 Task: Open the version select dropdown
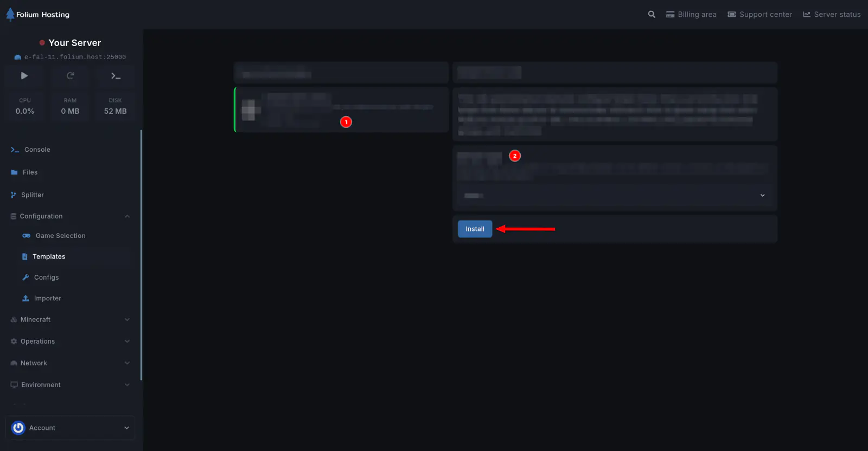point(615,196)
